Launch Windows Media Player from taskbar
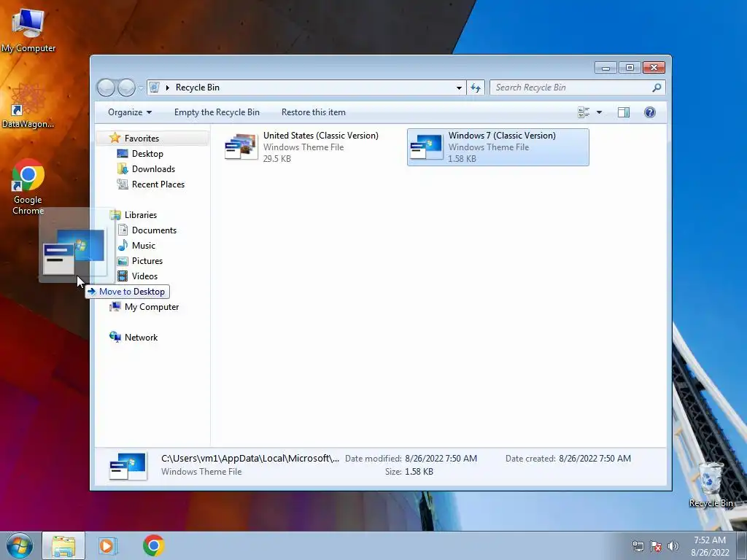 [x=107, y=545]
